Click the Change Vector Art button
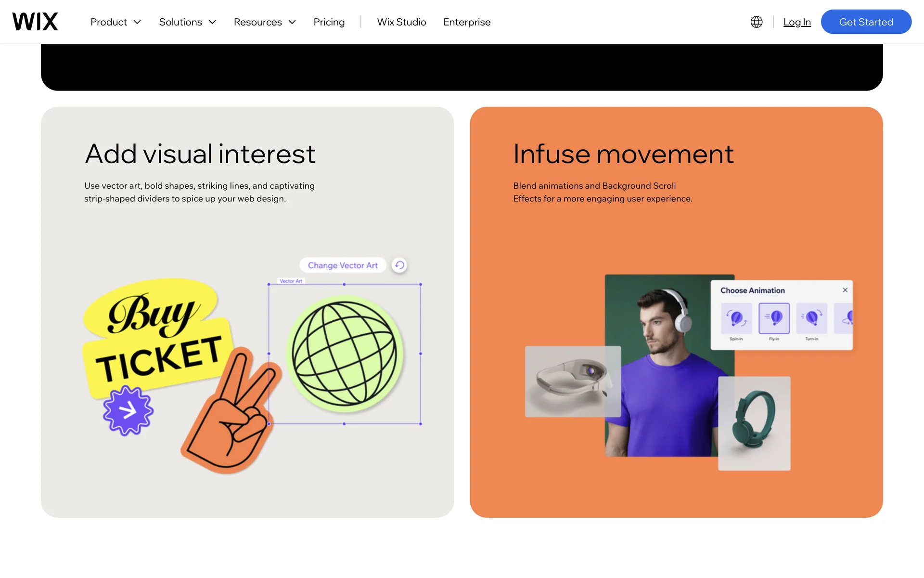924x578 pixels. click(343, 265)
